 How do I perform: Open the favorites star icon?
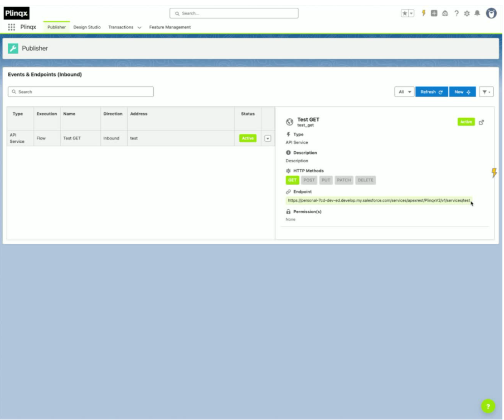[405, 13]
